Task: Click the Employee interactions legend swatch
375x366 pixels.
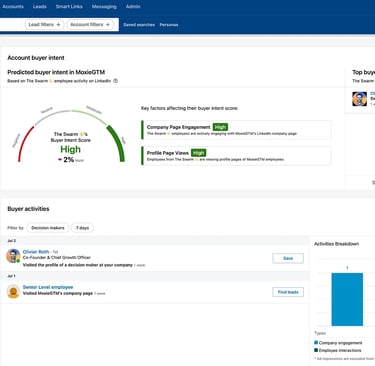Action: 316,350
